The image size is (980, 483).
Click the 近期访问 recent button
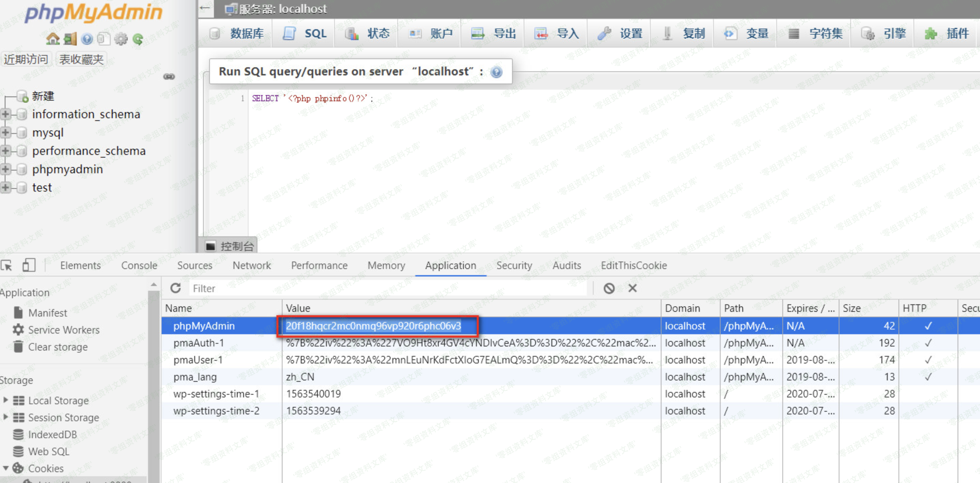click(26, 59)
